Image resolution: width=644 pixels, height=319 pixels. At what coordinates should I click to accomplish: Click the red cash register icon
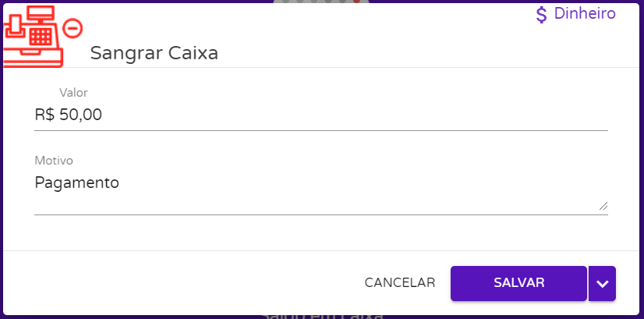[35, 41]
